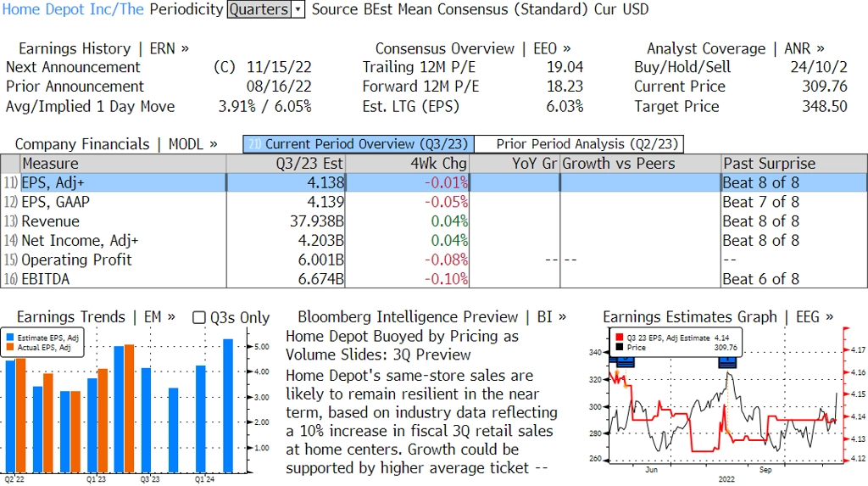The height and width of the screenshot is (486, 868).
Task: Open Company Financials MODL link
Action: click(x=115, y=144)
